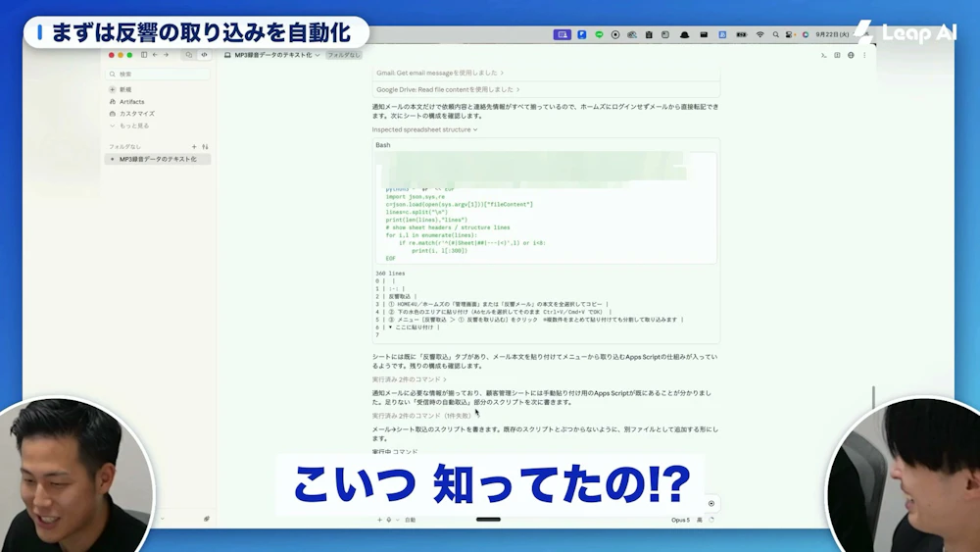Add a new folder with plus icon
Viewport: 980px width, 552px height.
[x=194, y=147]
